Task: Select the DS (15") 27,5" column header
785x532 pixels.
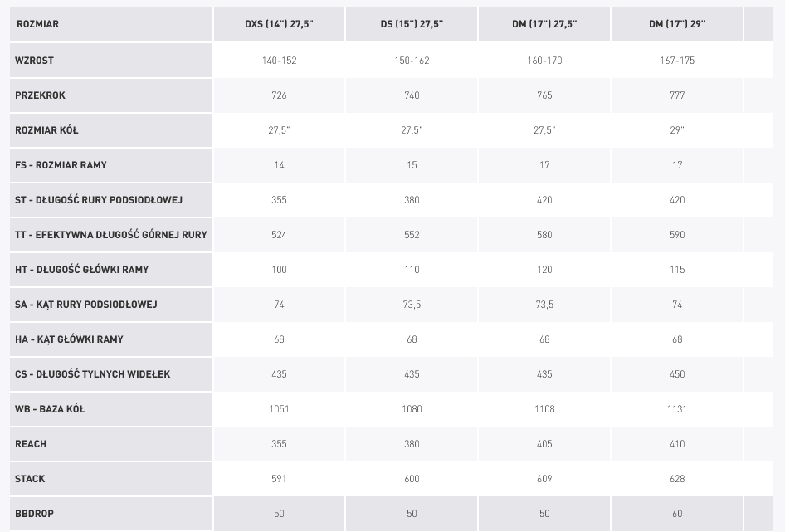Action: tap(412, 24)
